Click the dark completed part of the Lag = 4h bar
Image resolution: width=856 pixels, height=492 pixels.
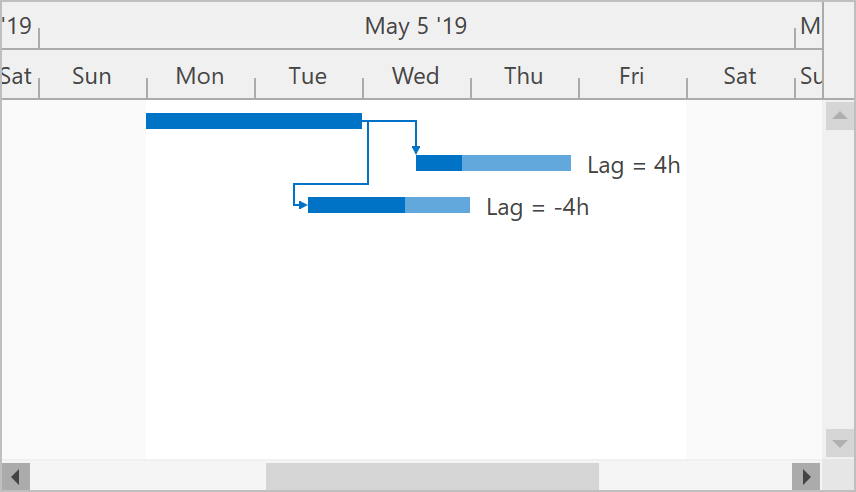click(x=439, y=163)
